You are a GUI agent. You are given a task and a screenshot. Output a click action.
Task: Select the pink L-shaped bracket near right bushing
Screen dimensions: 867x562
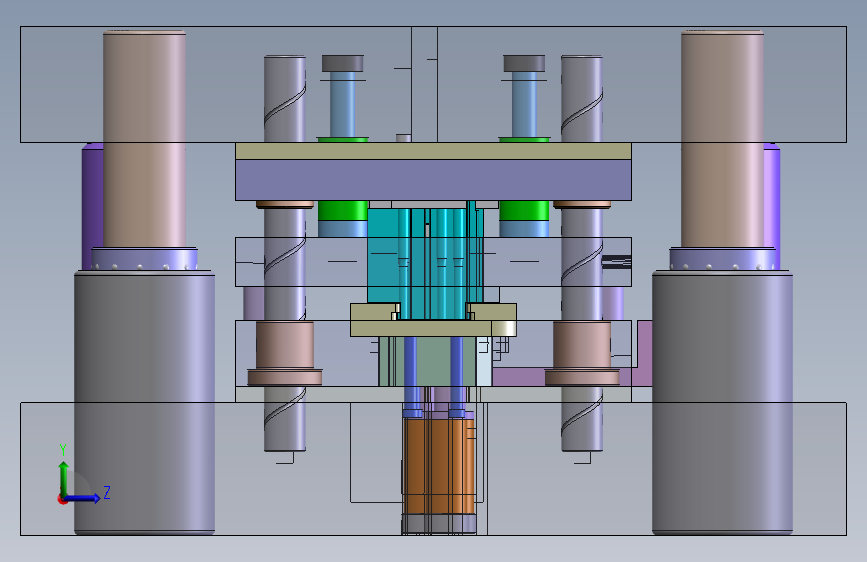pos(643,354)
